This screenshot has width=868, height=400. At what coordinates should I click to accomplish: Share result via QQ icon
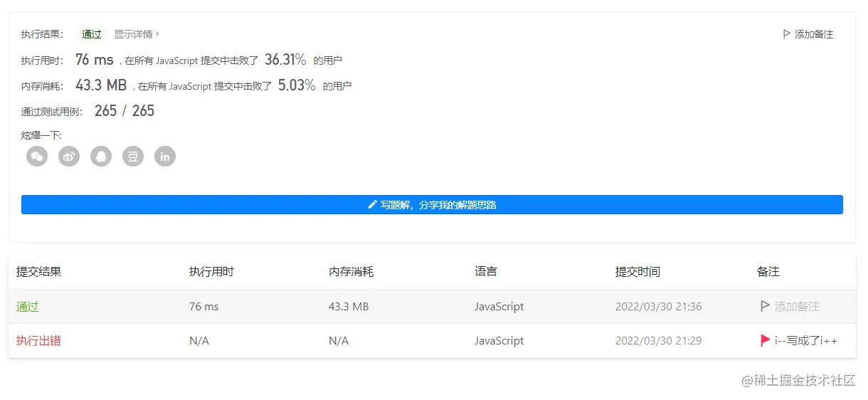[101, 157]
